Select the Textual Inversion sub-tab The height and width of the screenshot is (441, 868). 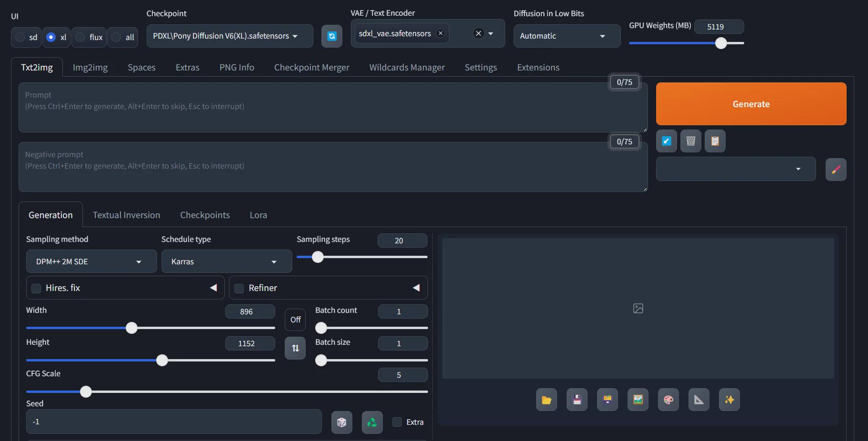[x=126, y=215]
